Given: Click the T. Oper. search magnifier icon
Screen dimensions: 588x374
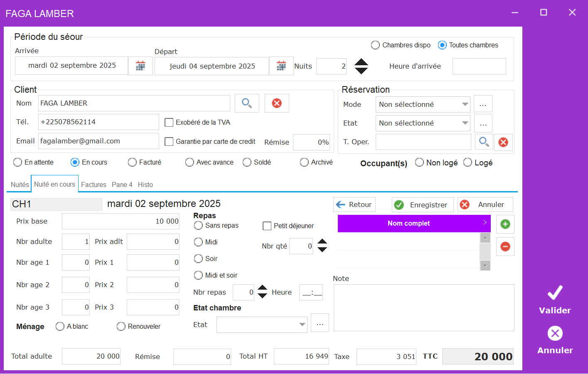Looking at the screenshot, I should point(484,142).
